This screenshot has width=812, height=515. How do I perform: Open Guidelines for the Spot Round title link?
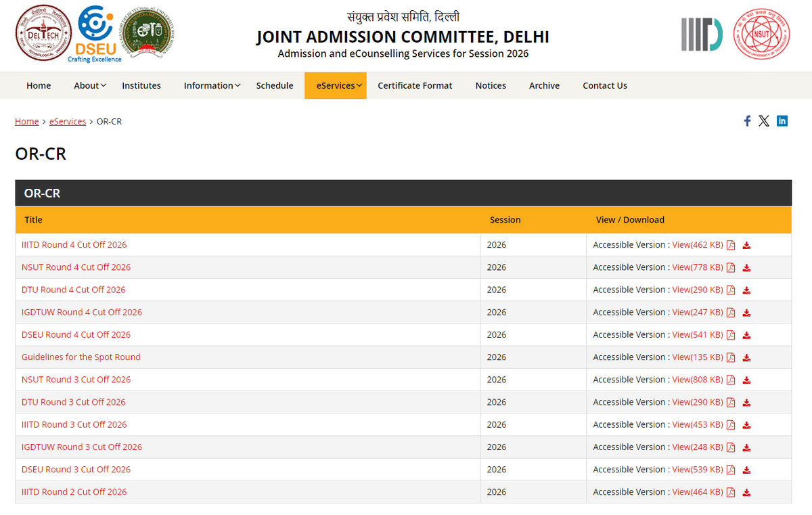tap(81, 357)
